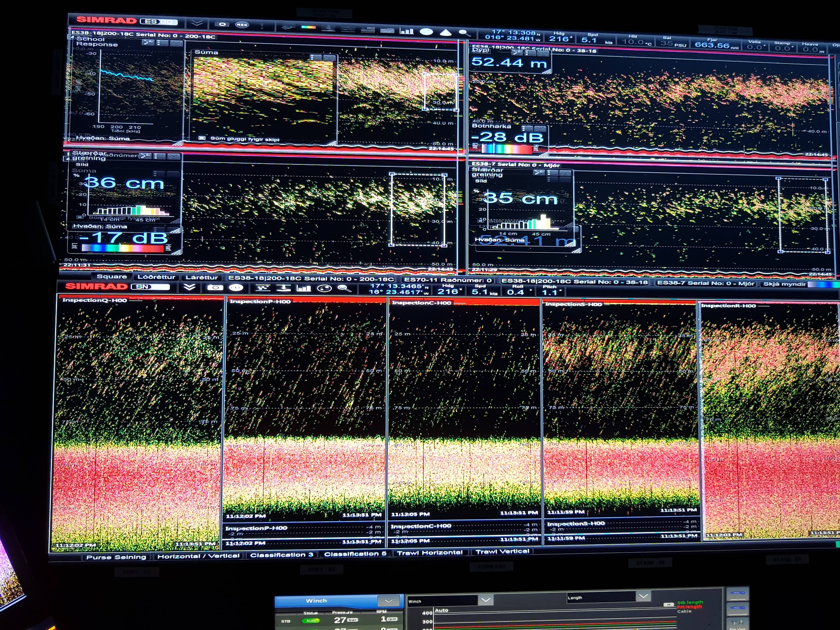The width and height of the screenshot is (840, 630).
Task: Take a screen capture in SN toolbar
Action: (x=215, y=288)
